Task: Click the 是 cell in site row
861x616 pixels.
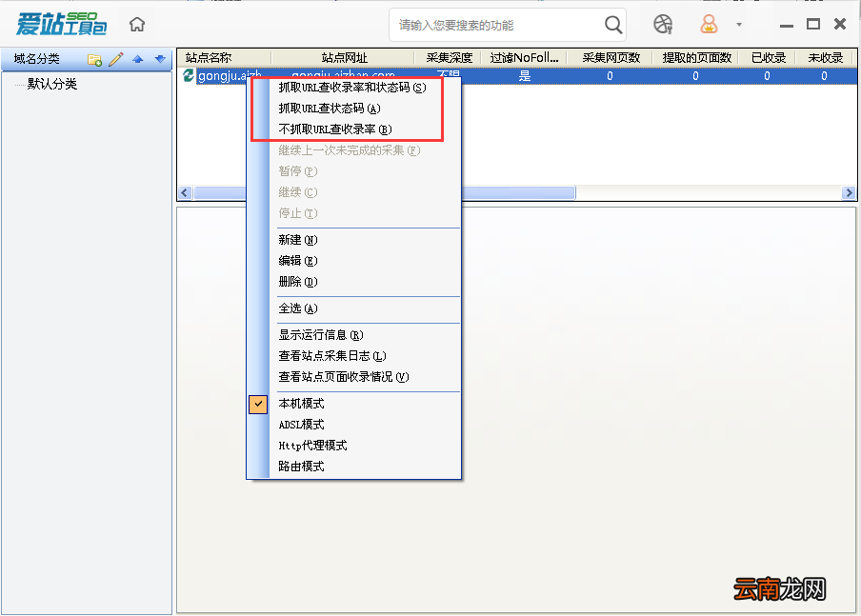Action: click(525, 76)
